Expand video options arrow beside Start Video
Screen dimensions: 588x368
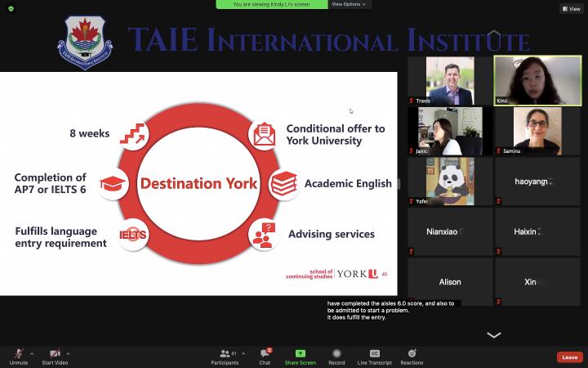pyautogui.click(x=68, y=354)
